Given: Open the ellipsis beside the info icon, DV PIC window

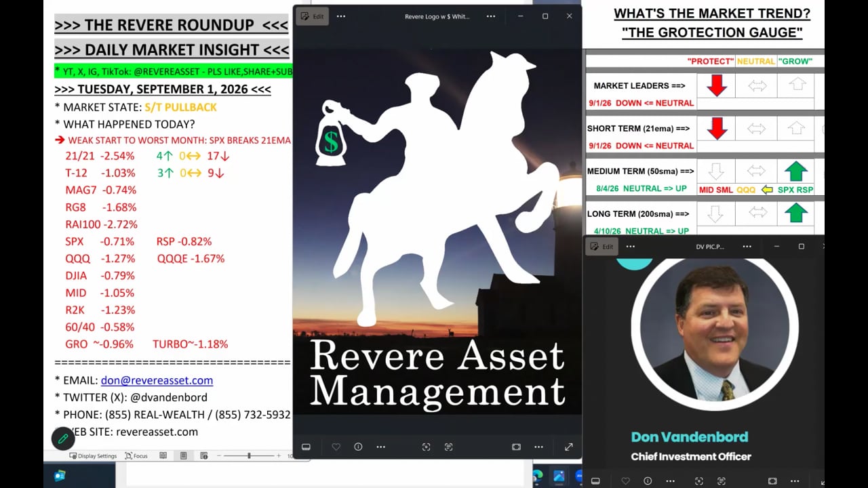Looking at the screenshot, I should 671,481.
